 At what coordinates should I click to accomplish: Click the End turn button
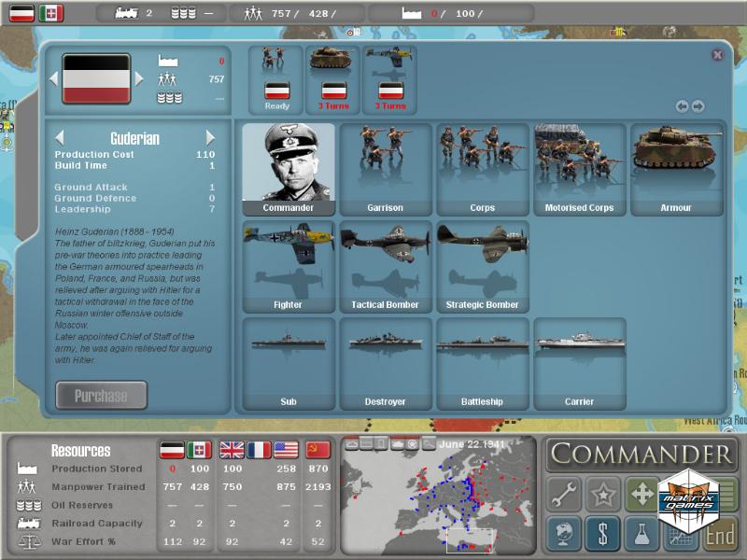[x=720, y=534]
